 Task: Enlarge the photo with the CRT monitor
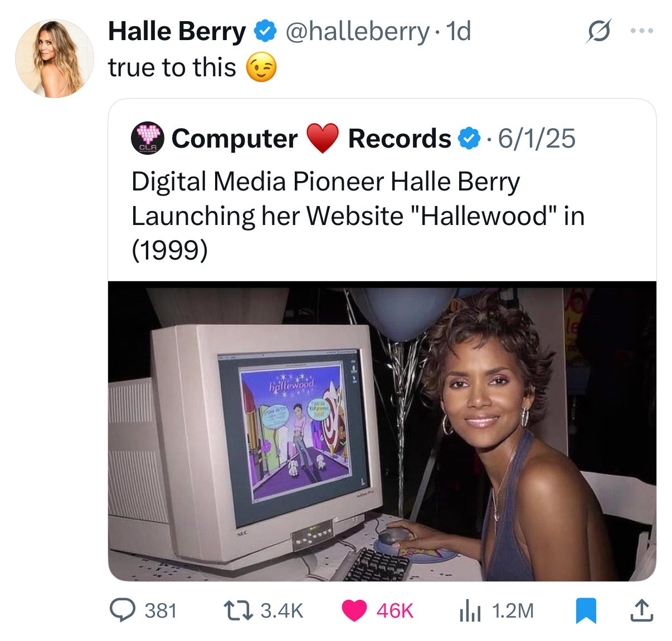pos(382,431)
